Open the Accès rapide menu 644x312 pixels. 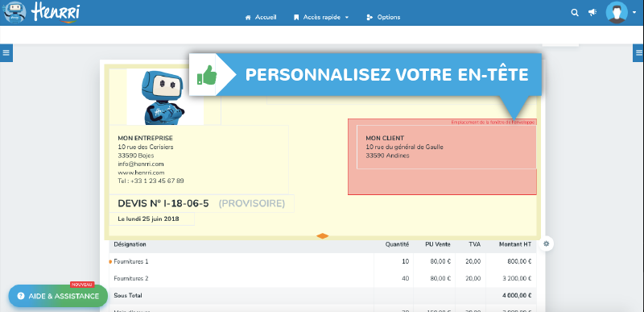point(321,17)
